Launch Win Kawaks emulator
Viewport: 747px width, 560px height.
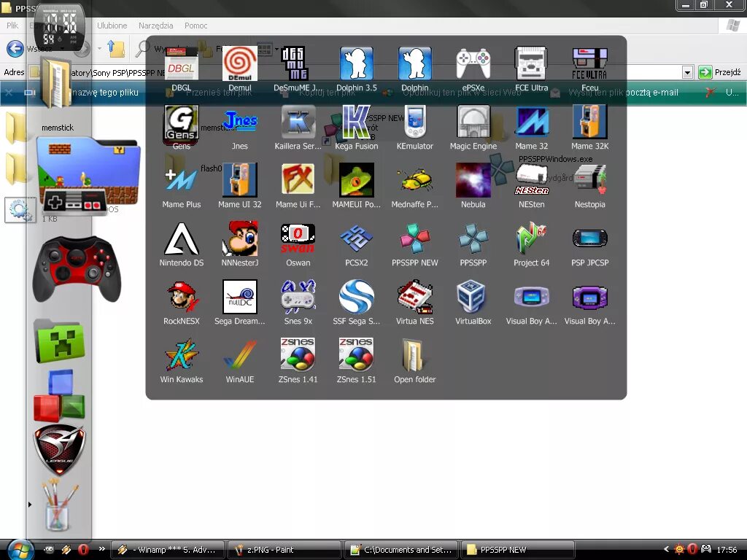pos(181,356)
